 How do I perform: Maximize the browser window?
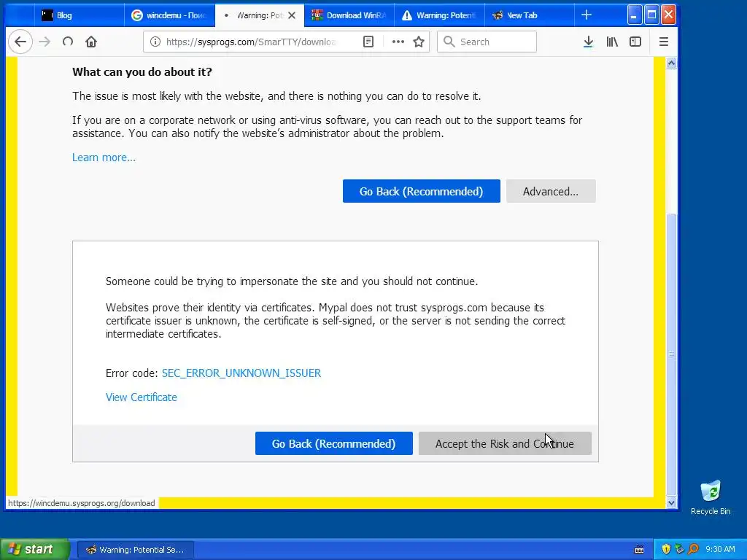[651, 15]
